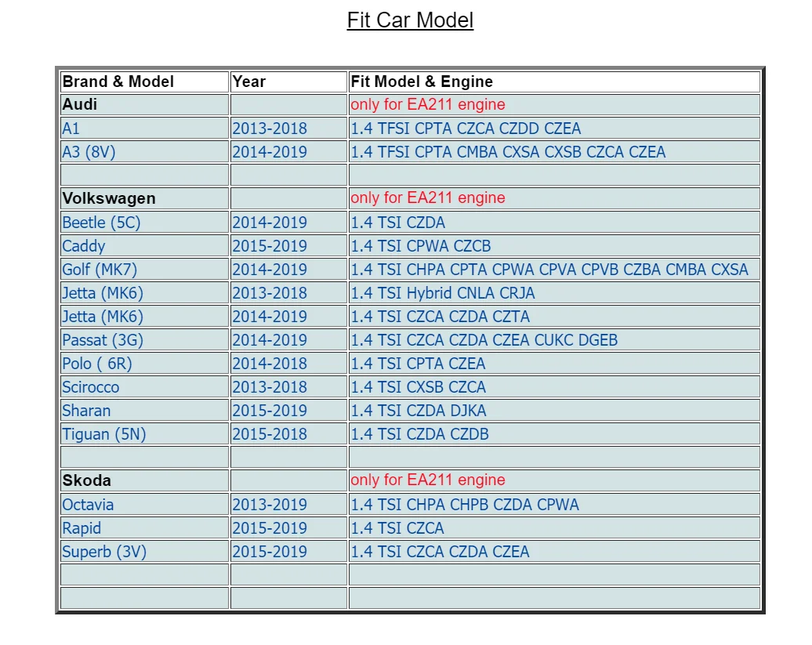
Task: Click the Jetta engine cell '1.4 TSI CZCA CZDA CZTA'
Action: [554, 317]
